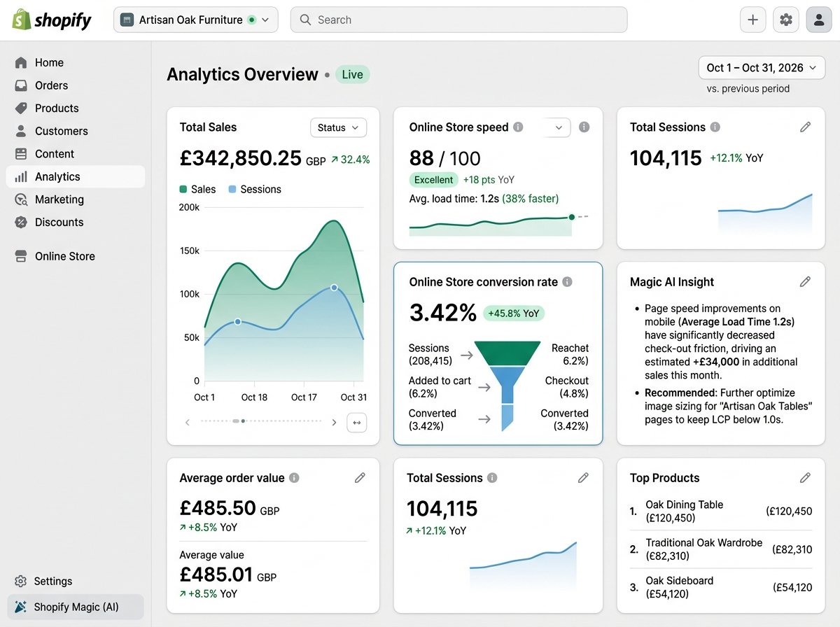Screen dimensions: 840x627
Task: Click the Products tag icon
Action: coord(21,108)
